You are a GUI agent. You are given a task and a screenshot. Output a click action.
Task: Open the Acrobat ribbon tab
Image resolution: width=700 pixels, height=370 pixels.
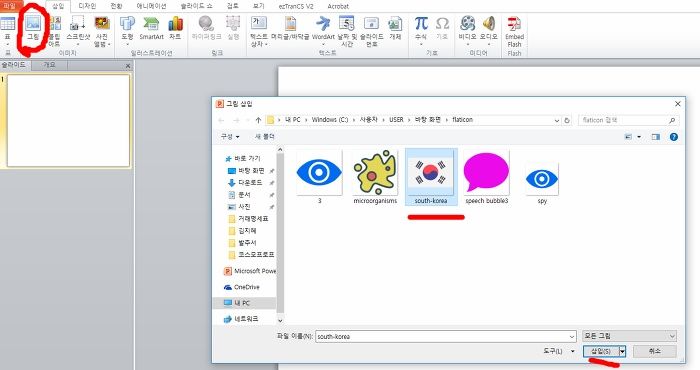[338, 6]
